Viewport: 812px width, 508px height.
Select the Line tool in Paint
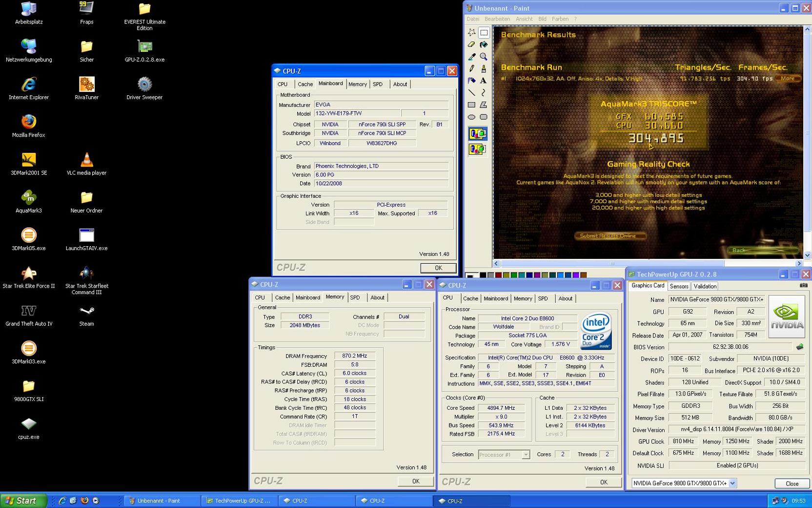(x=471, y=92)
